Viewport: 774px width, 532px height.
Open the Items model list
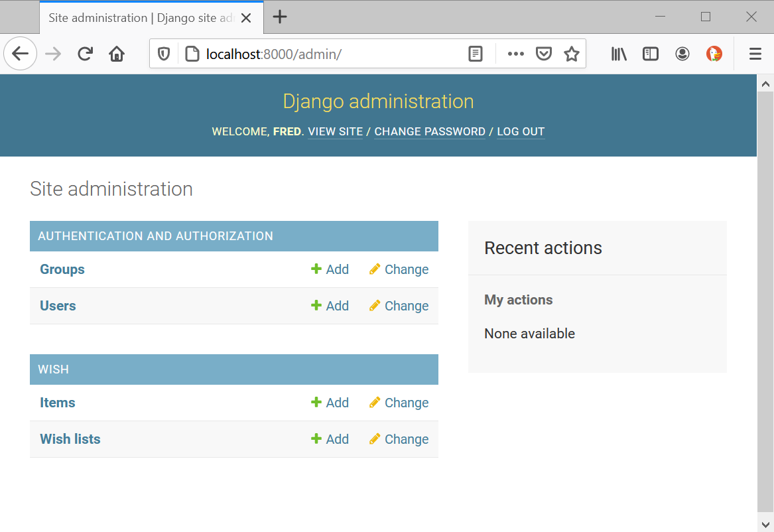[57, 403]
